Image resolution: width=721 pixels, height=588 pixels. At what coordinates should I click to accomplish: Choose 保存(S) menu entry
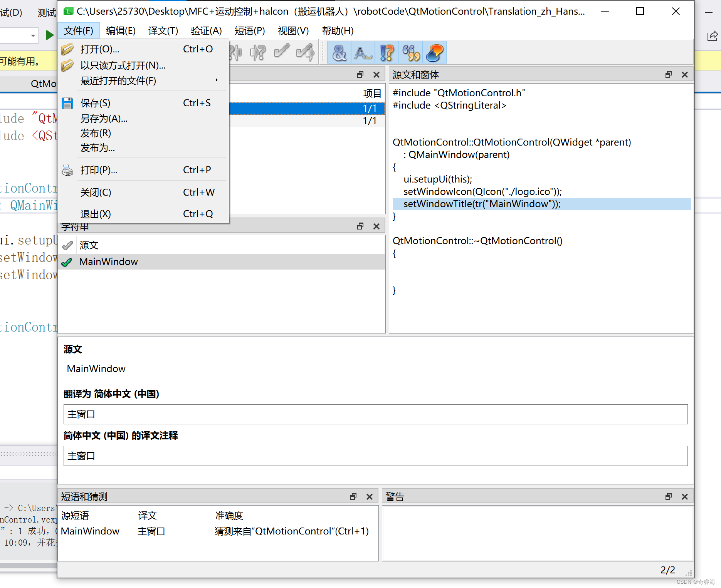[x=143, y=103]
